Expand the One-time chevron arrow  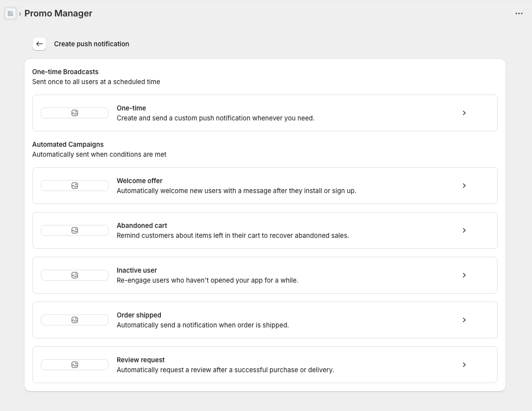coord(464,113)
